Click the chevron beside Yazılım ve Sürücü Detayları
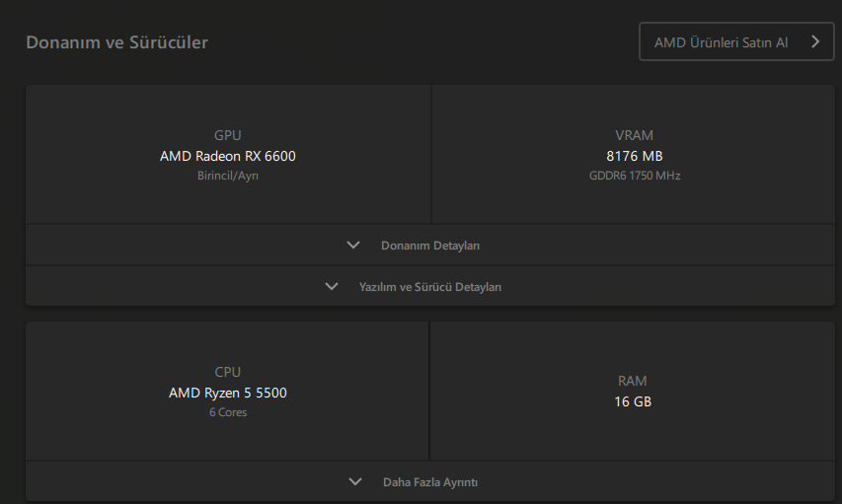 point(332,287)
